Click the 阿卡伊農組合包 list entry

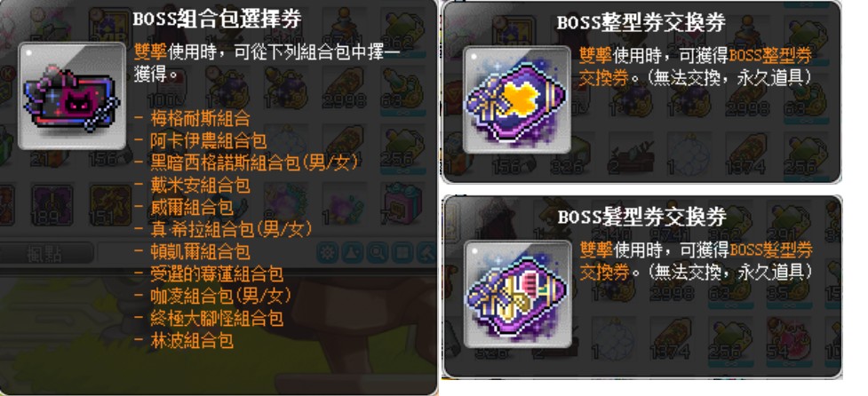coord(208,140)
